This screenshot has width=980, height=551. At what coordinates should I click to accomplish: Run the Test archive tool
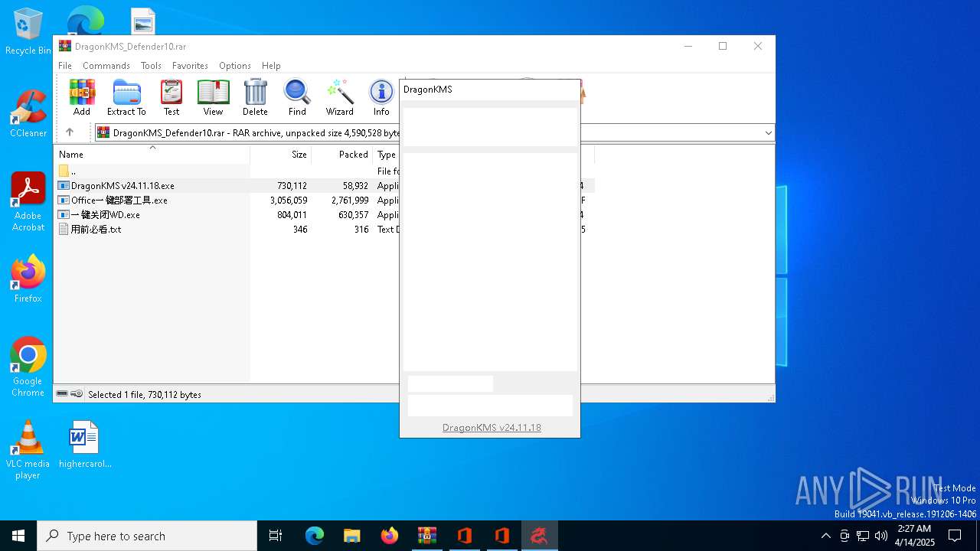[171, 97]
